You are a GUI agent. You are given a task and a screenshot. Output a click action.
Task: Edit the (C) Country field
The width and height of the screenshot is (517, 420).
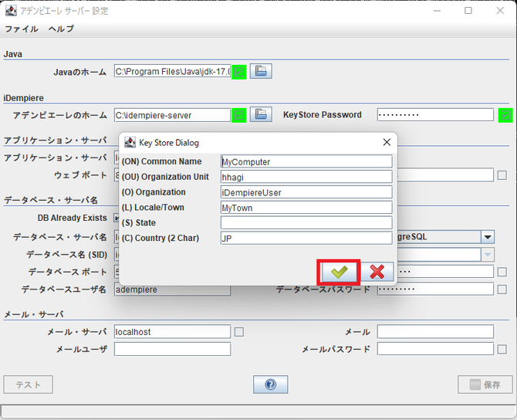306,239
